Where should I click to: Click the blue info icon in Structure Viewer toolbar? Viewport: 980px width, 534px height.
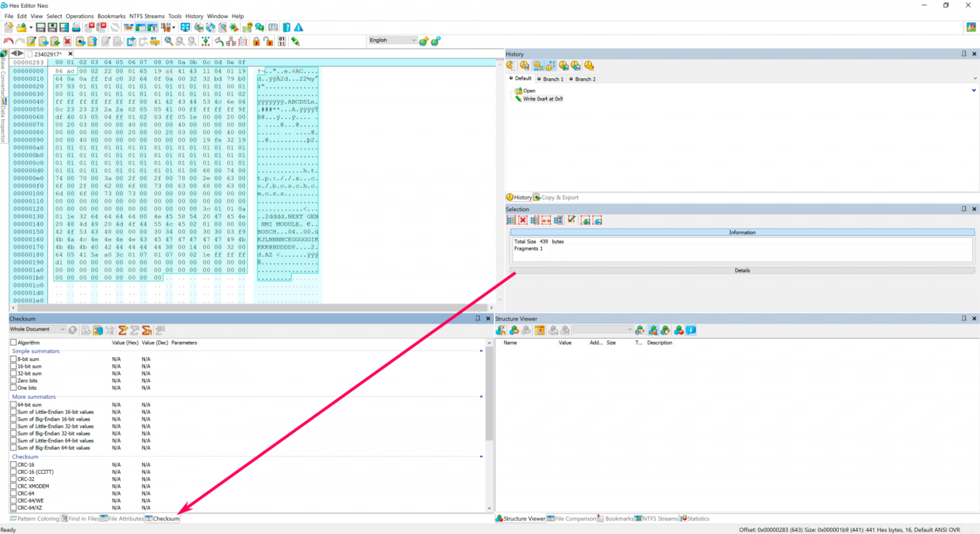coord(691,330)
